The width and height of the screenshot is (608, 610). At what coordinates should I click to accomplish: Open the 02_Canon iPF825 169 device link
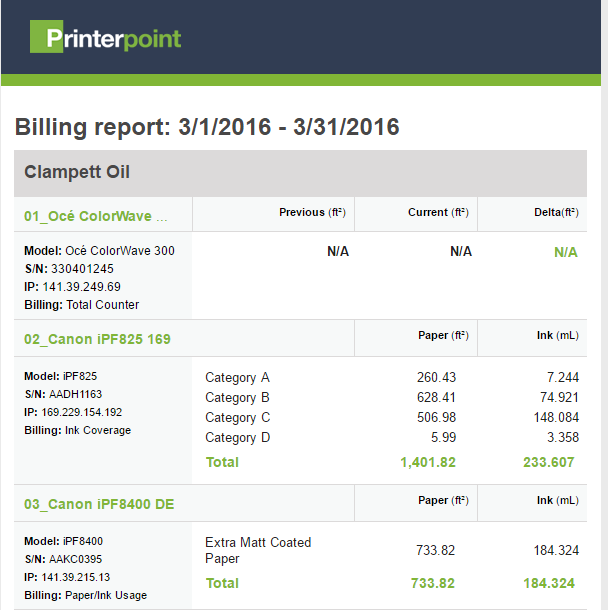pos(97,339)
